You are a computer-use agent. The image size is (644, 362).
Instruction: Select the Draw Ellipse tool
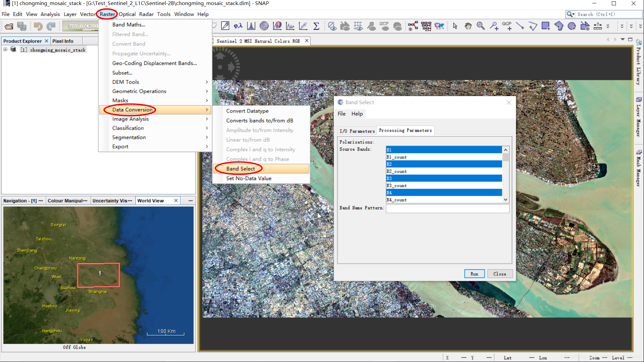click(572, 26)
